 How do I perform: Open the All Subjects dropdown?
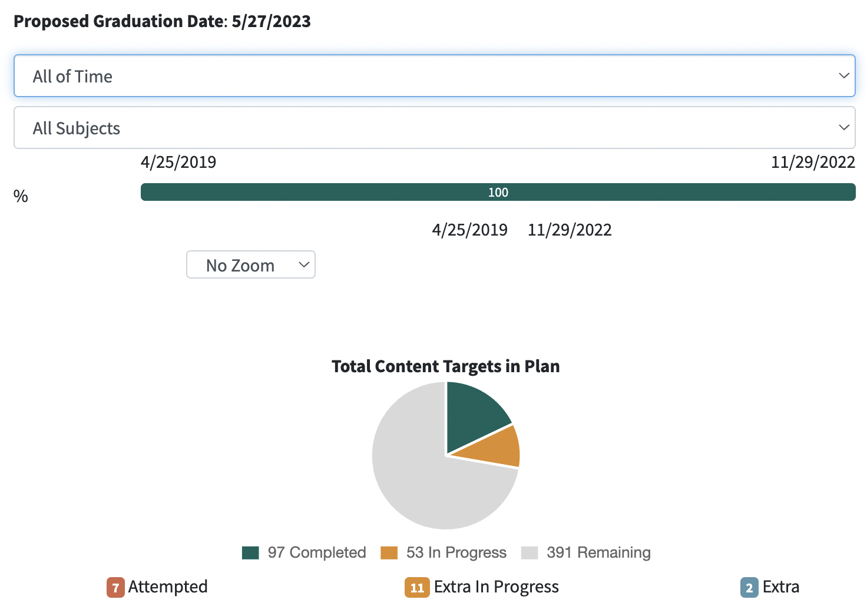pyautogui.click(x=434, y=128)
